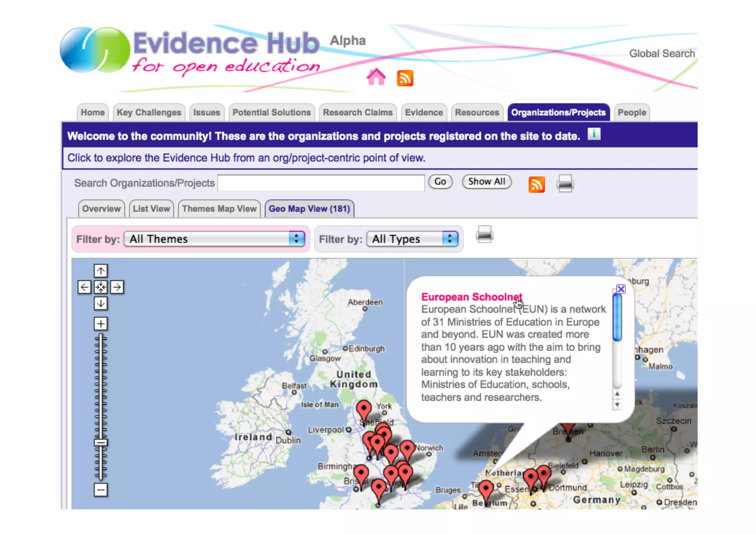Click the map pin near Norwich
This screenshot has width=756, height=534.
click(407, 450)
